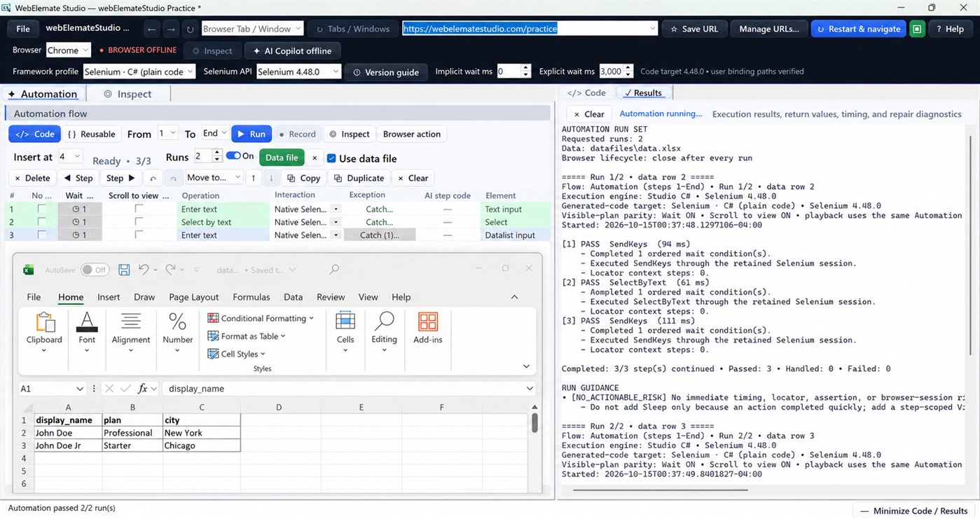
Task: Click the Restart & navigate button
Action: click(x=857, y=29)
